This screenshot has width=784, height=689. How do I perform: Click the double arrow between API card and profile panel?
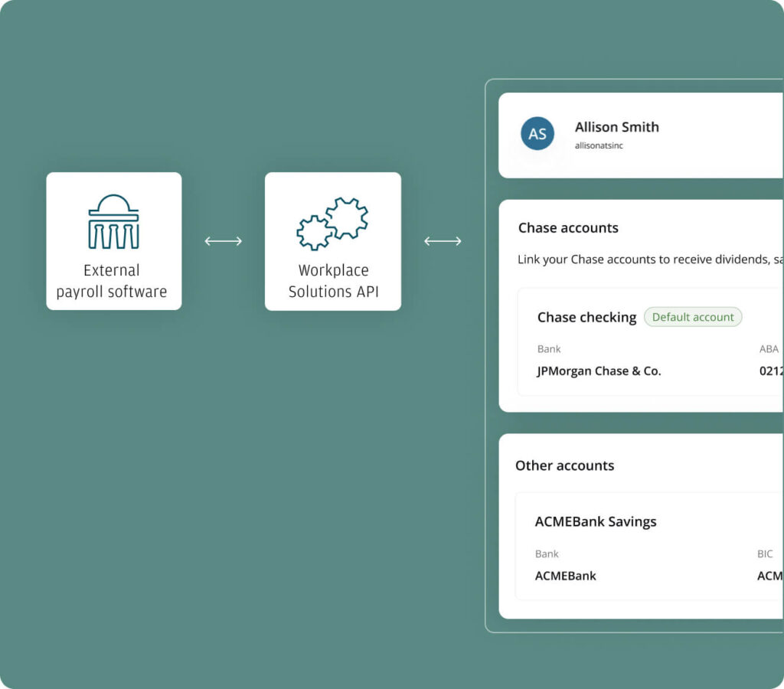[443, 241]
